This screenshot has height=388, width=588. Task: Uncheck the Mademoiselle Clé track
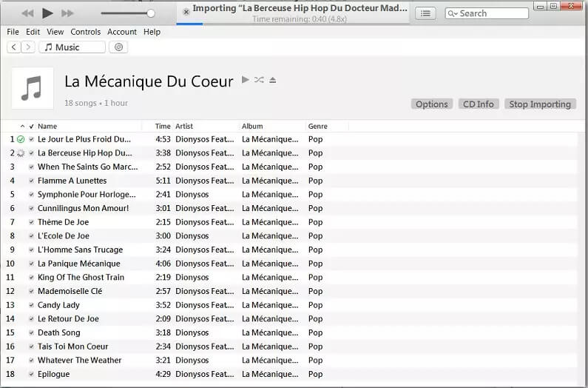pyautogui.click(x=32, y=292)
